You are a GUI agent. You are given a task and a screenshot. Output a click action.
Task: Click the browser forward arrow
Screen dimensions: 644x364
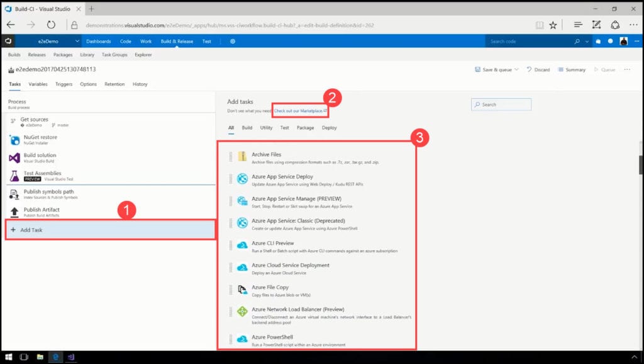(x=31, y=25)
